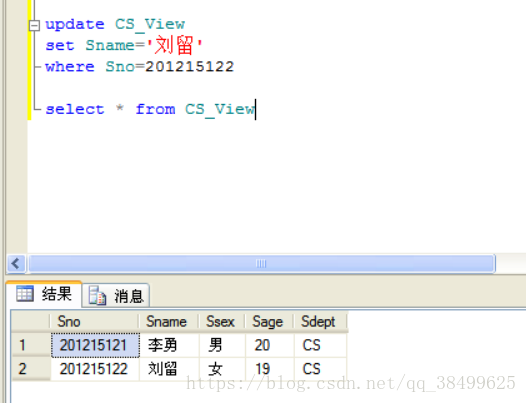Click the CS cell in row 1
Viewport: 527px width, 403px height.
coord(320,345)
